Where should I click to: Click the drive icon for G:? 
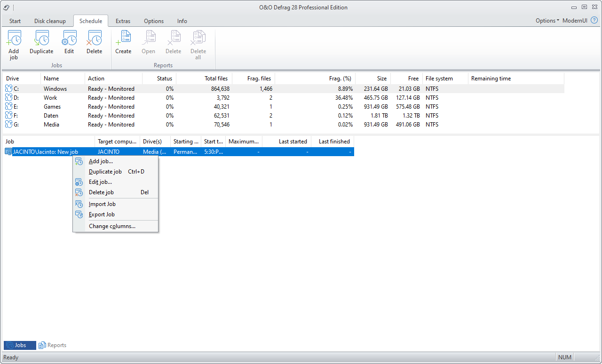(x=9, y=125)
